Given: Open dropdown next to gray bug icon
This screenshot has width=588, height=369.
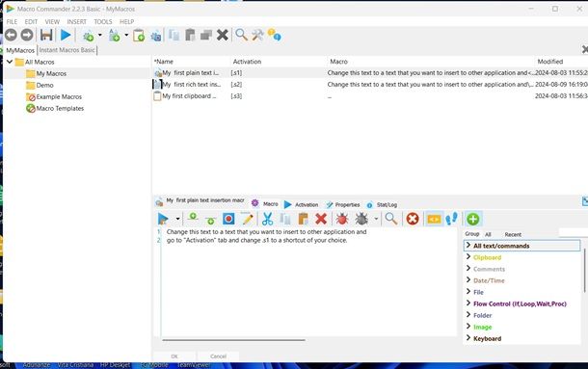Looking at the screenshot, I should pos(376,219).
